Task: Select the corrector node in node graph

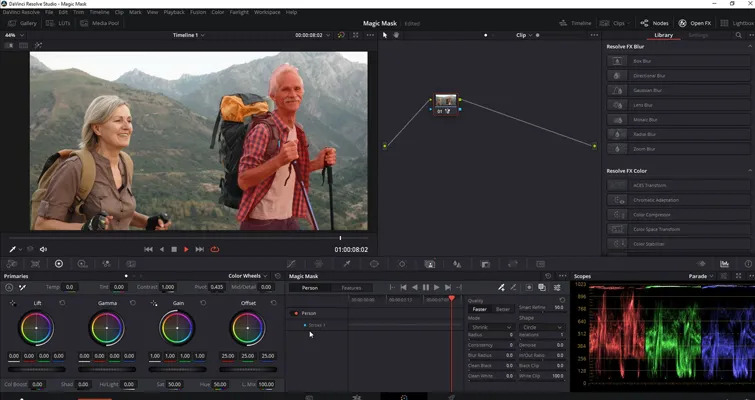Action: [446, 102]
